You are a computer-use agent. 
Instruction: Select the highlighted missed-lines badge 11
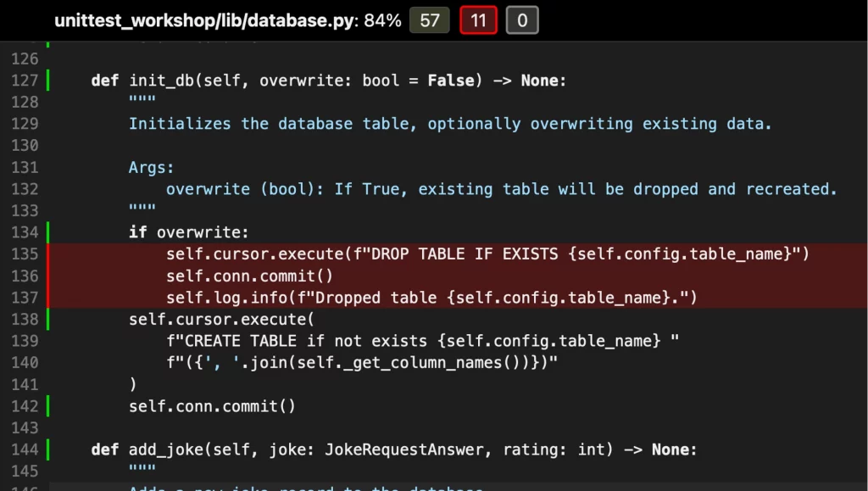478,20
